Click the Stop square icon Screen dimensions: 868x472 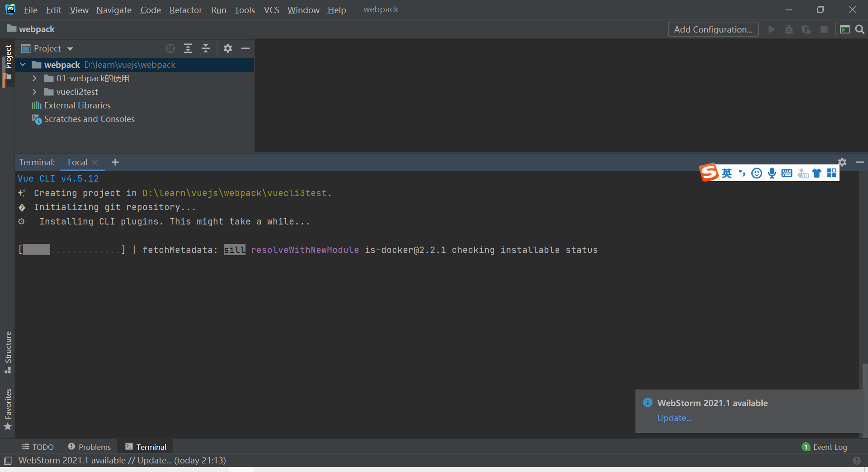tap(824, 29)
